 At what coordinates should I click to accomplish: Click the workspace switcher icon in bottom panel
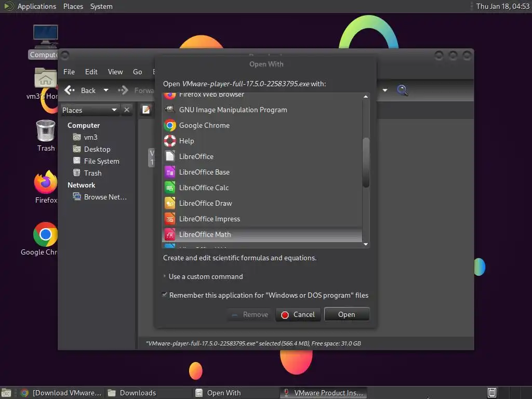coord(492,393)
